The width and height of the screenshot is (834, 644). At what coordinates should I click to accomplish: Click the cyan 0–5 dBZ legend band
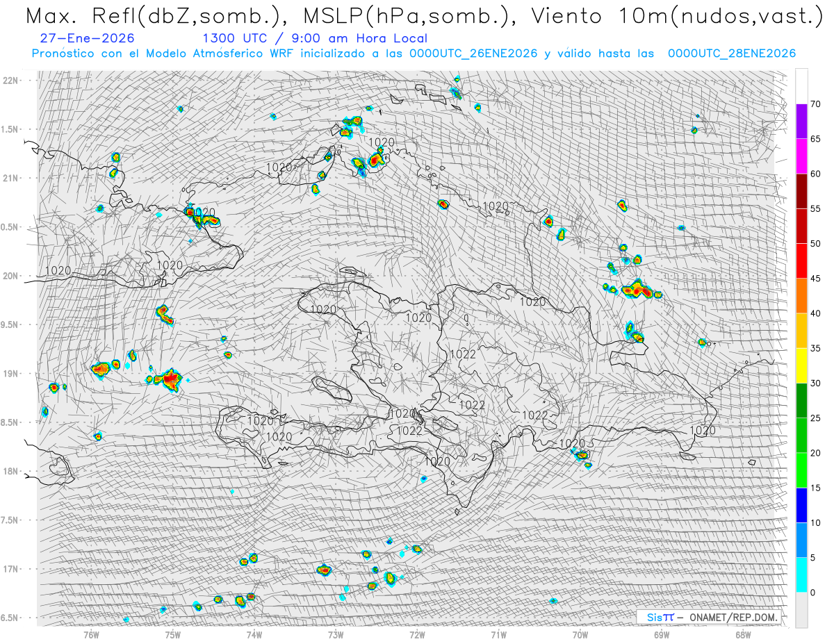click(x=801, y=575)
